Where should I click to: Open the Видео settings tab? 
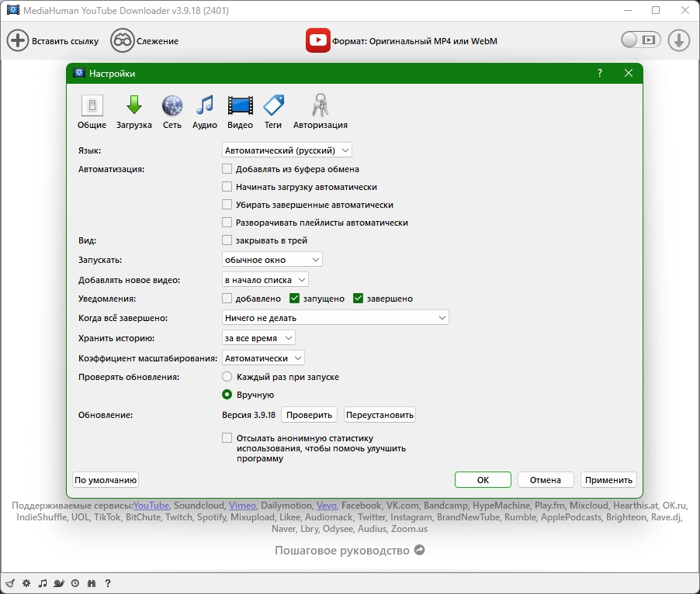point(240,112)
